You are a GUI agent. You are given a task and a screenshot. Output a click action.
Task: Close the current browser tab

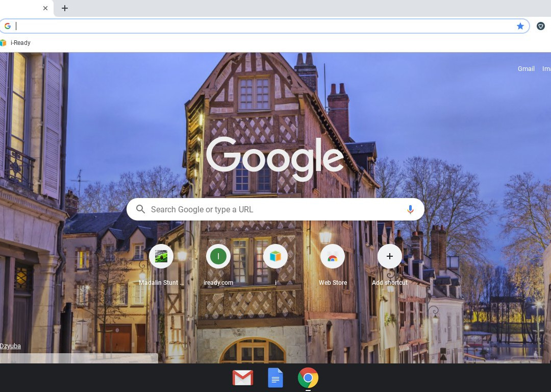pyautogui.click(x=45, y=8)
